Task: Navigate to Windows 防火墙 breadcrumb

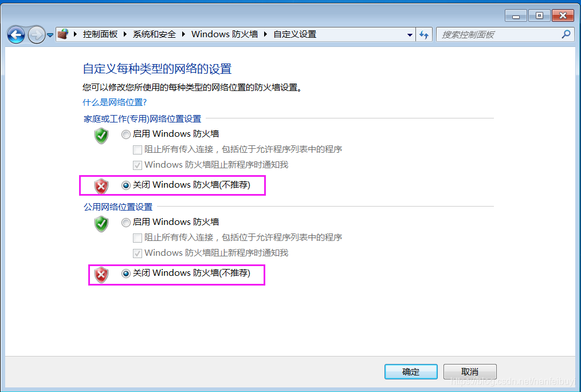Action: point(225,34)
